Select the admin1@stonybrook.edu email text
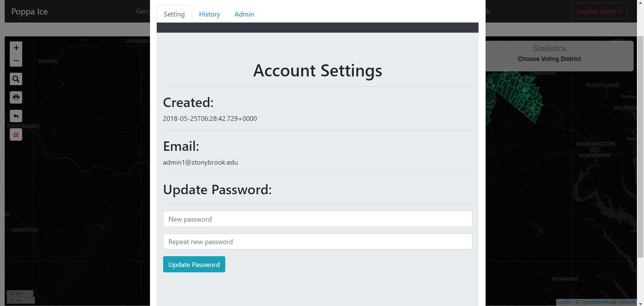Image resolution: width=644 pixels, height=306 pixels. (x=200, y=162)
